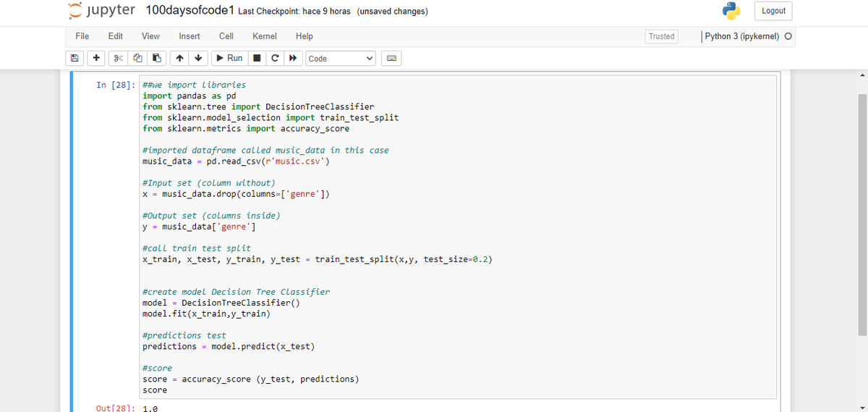Paste cells below icon
The height and width of the screenshot is (412, 868).
pyautogui.click(x=156, y=58)
